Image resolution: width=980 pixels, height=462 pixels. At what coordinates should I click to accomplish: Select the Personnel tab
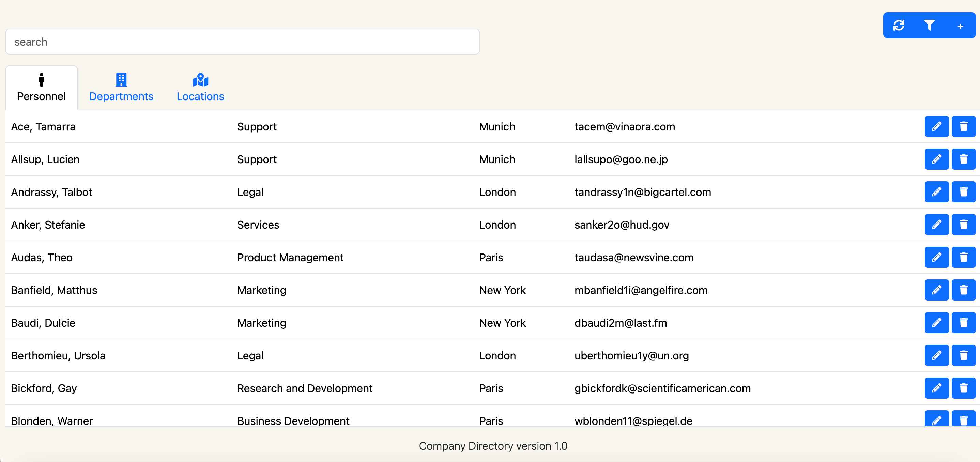pyautogui.click(x=42, y=88)
